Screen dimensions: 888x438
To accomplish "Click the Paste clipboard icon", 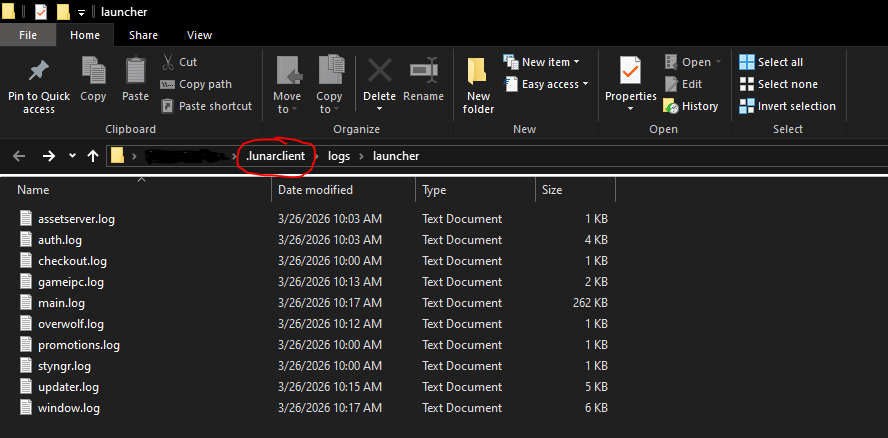I will [135, 72].
